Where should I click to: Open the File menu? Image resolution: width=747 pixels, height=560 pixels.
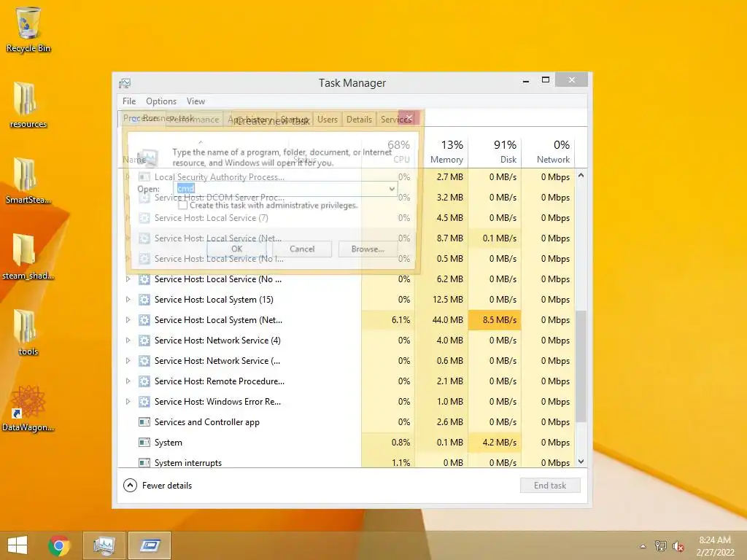[129, 101]
